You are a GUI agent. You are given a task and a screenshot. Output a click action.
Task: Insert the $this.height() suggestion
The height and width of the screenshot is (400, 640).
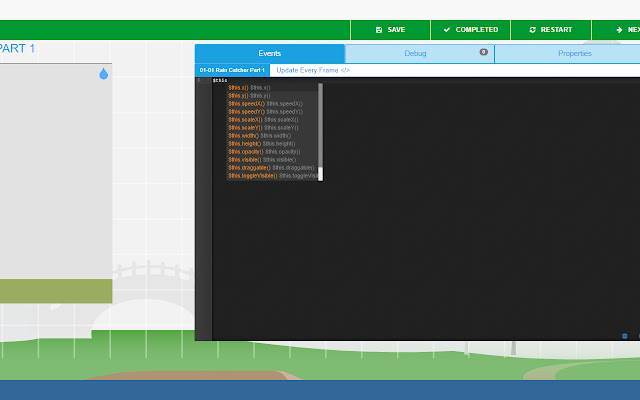pos(272,144)
